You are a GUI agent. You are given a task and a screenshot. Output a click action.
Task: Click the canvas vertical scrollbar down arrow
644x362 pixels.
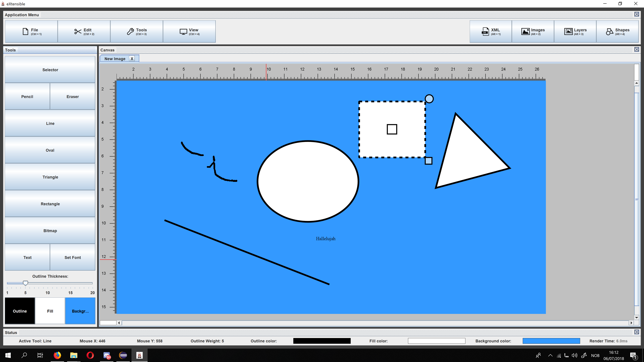(636, 317)
